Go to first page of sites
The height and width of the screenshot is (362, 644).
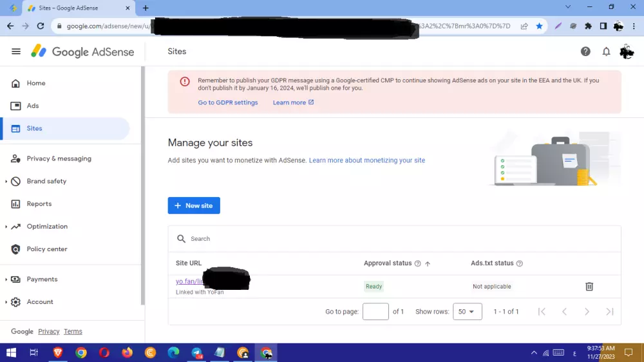[542, 312]
